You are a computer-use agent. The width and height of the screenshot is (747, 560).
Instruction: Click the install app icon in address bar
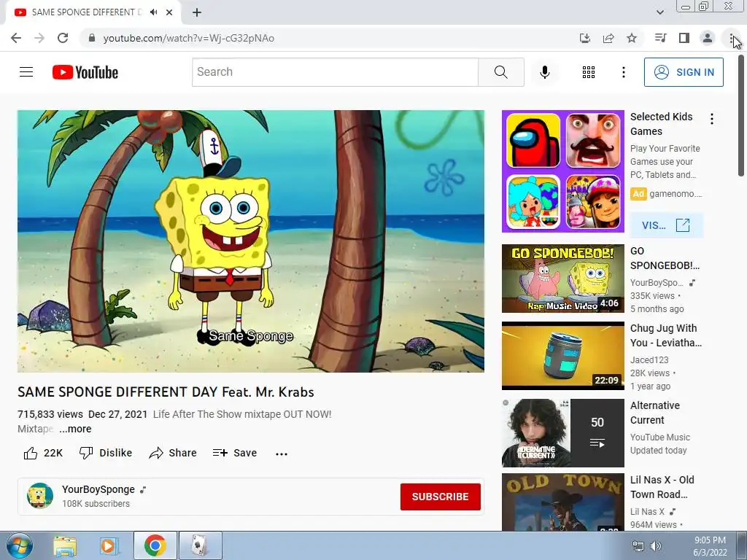585,38
